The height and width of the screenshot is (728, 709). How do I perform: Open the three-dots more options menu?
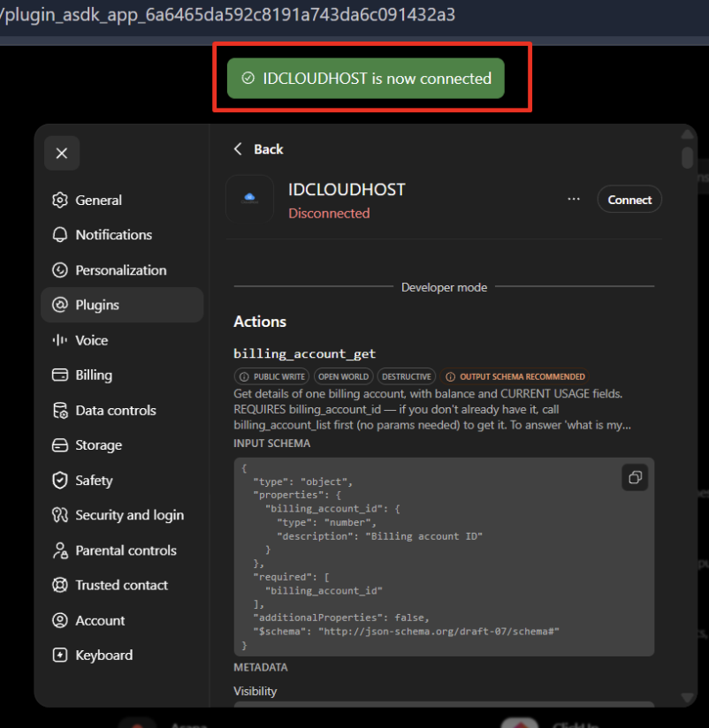pos(574,199)
